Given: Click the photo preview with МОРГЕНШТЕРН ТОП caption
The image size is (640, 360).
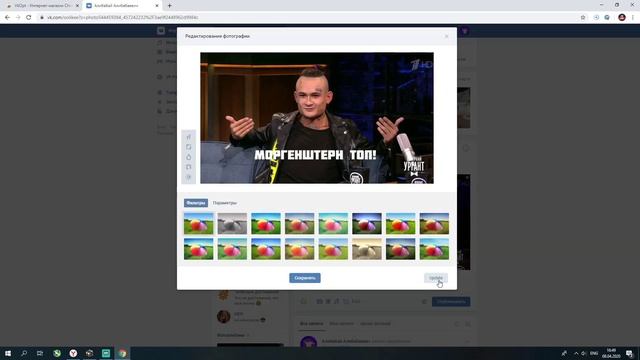Looking at the screenshot, I should (x=317, y=118).
